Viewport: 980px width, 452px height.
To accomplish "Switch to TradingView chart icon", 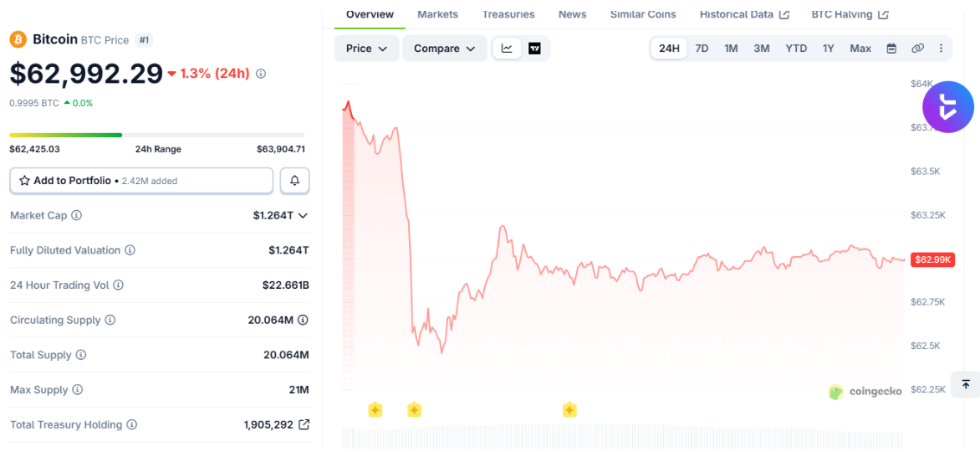I will tap(534, 49).
